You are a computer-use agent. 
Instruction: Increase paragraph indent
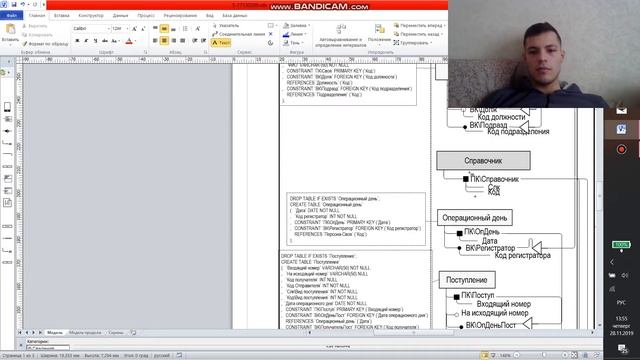[x=203, y=40]
